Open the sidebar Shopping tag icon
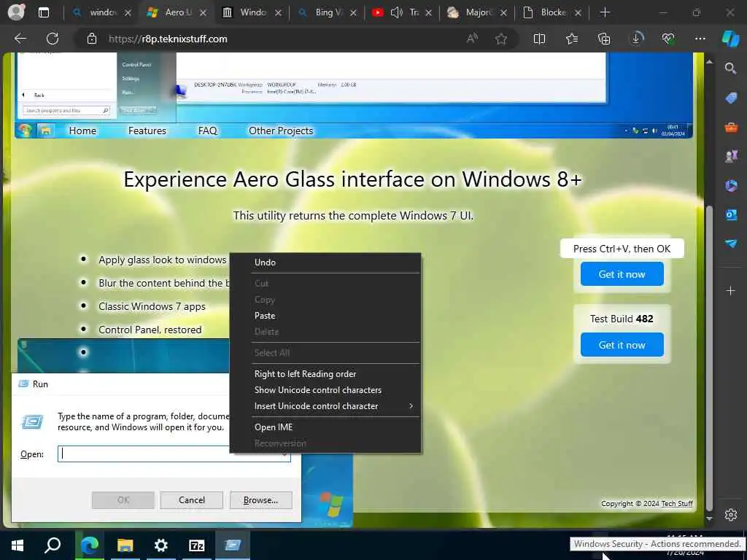 point(731,98)
